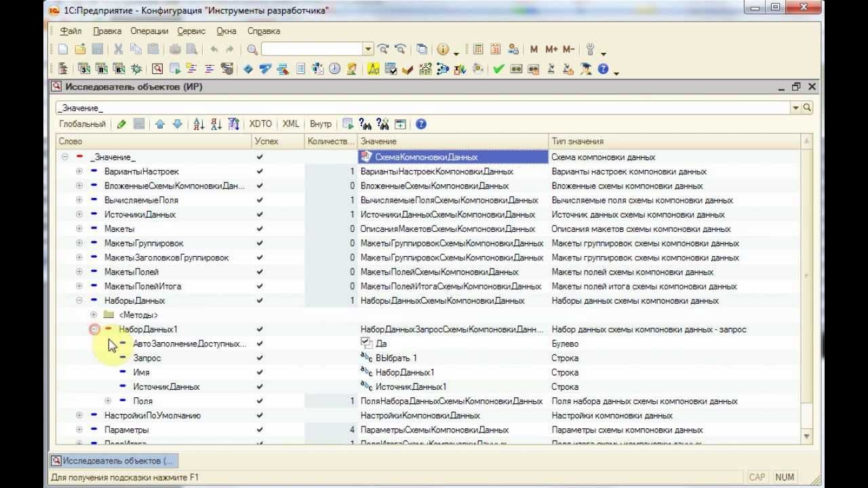This screenshot has height=488, width=868.
Task: Click the XML button
Action: coord(291,124)
